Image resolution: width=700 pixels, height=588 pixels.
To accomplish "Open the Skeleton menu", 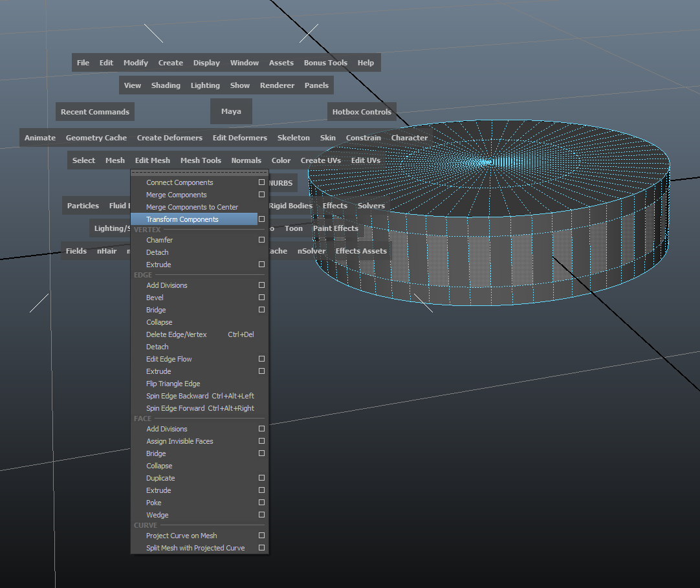I will coord(293,138).
